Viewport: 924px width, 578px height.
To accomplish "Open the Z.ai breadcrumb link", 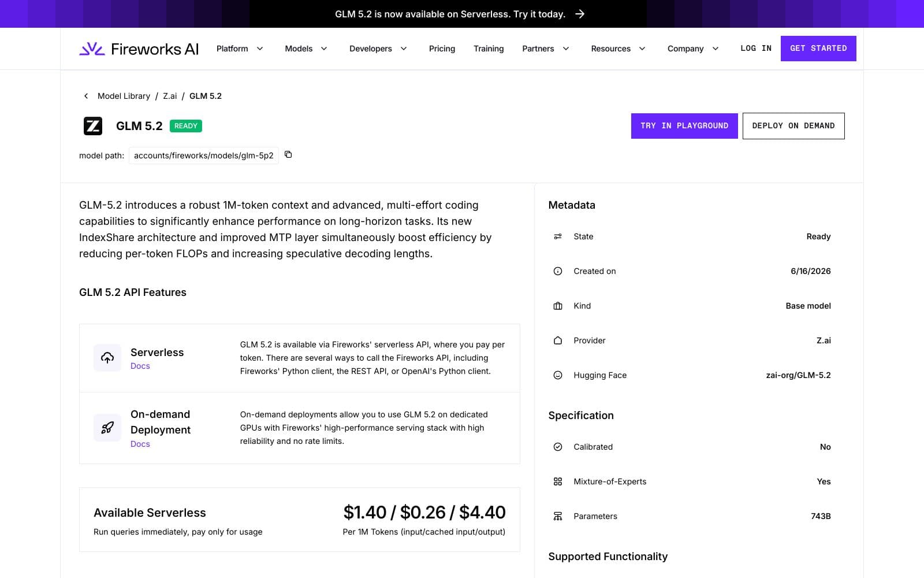I will (x=170, y=96).
